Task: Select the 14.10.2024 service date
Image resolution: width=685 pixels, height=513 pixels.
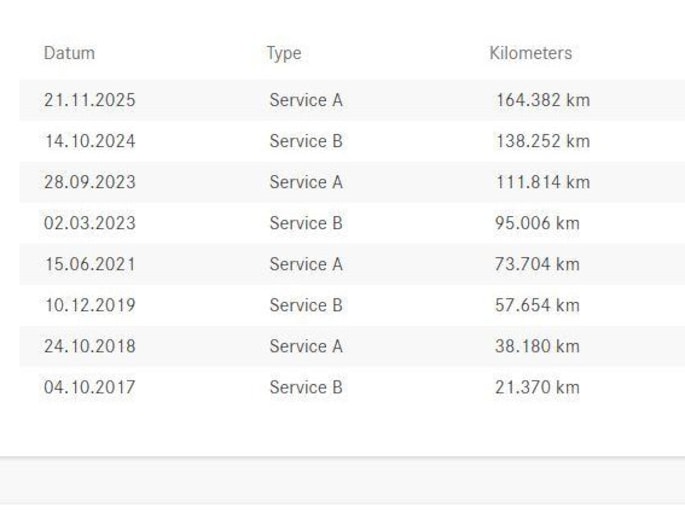Action: [89, 141]
